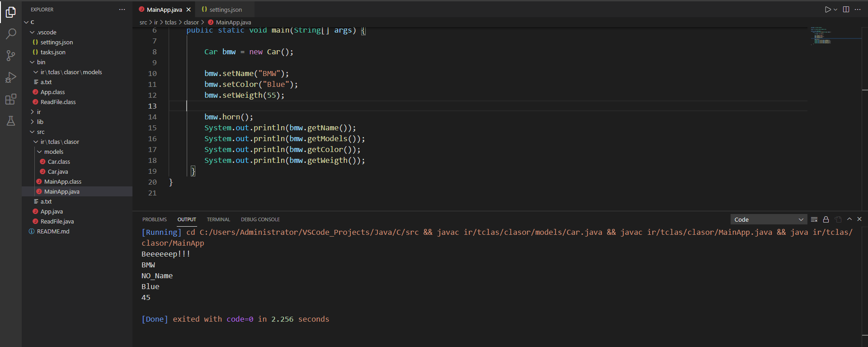Open Explorer more actions ellipsis
The height and width of the screenshot is (347, 868).
tap(122, 10)
